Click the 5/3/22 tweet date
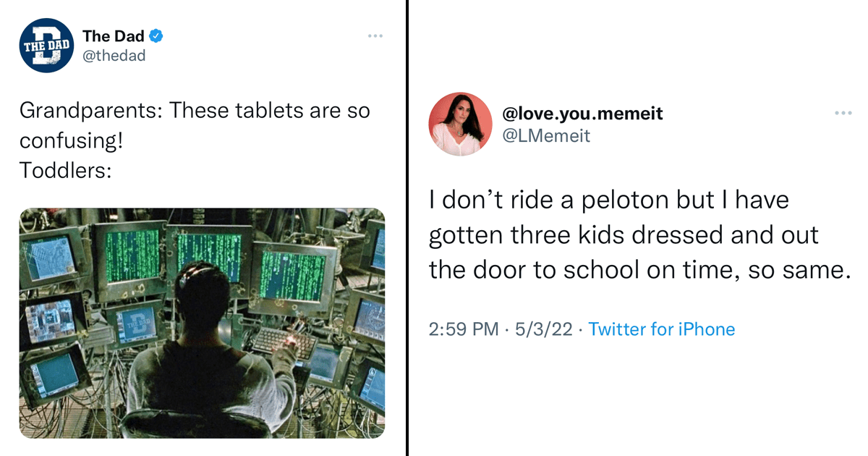This screenshot has height=456, width=868. tap(543, 329)
